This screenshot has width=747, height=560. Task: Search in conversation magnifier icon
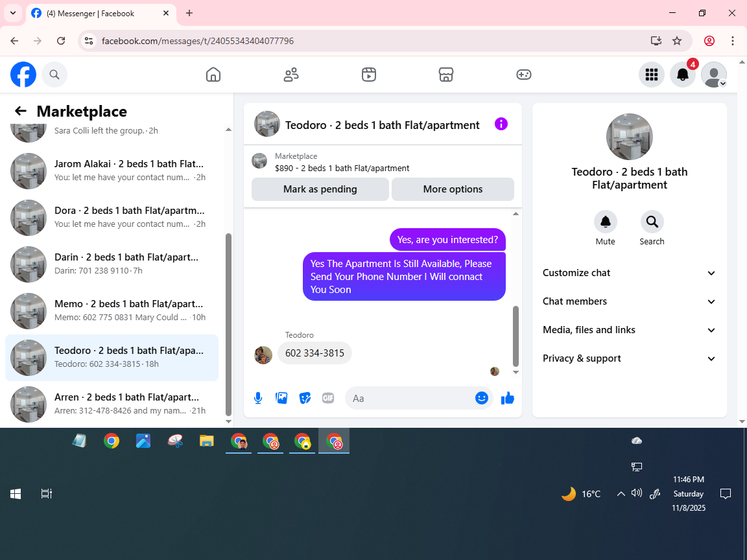coord(652,222)
